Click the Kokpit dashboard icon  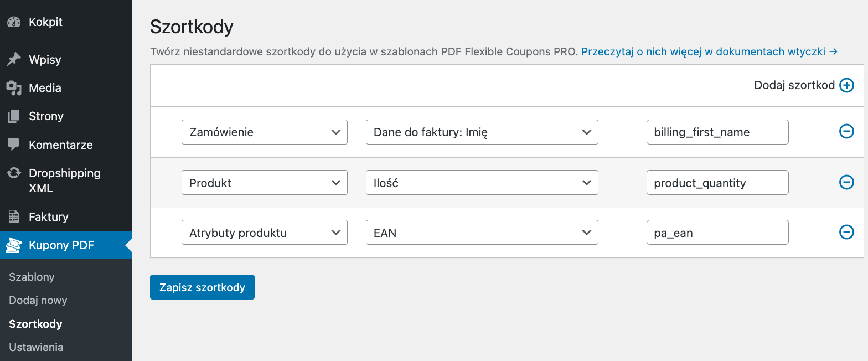(x=14, y=22)
